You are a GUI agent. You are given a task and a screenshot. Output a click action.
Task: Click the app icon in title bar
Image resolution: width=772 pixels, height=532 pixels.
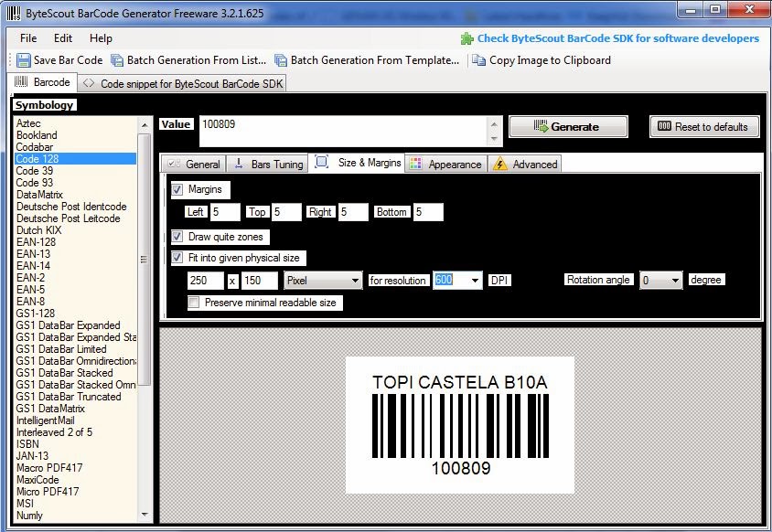(14, 14)
